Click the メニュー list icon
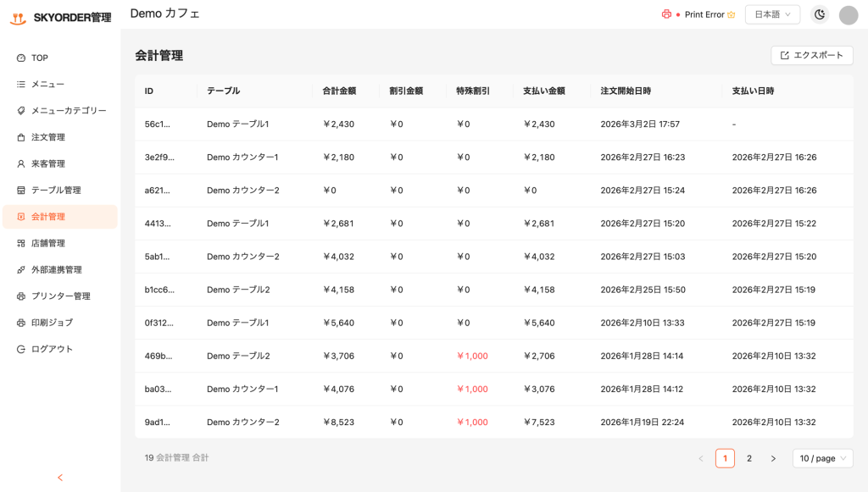Viewport: 868px width, 492px height. (x=21, y=84)
